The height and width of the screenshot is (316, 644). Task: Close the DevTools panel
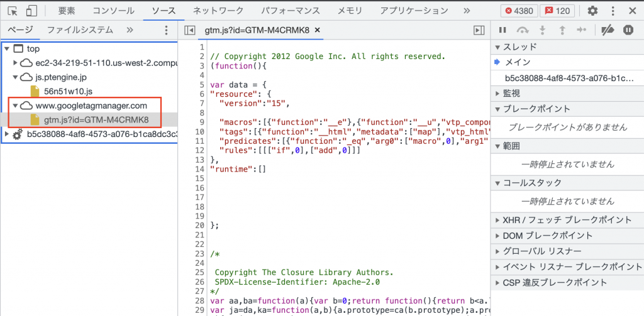coord(633,11)
